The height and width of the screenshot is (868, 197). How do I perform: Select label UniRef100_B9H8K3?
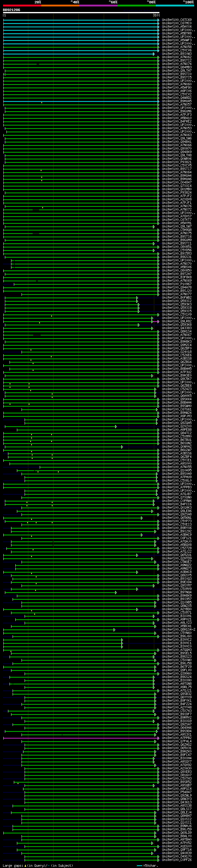[x=177, y=342]
